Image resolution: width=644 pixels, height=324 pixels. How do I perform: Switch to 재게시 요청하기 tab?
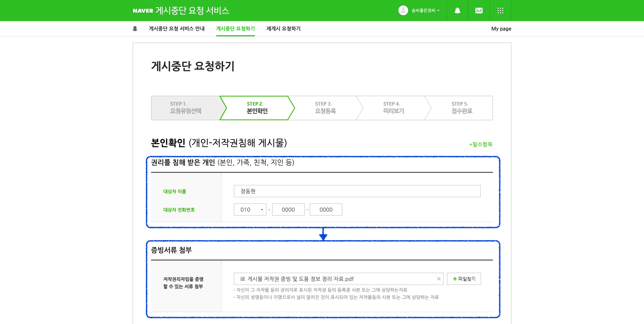click(x=283, y=29)
